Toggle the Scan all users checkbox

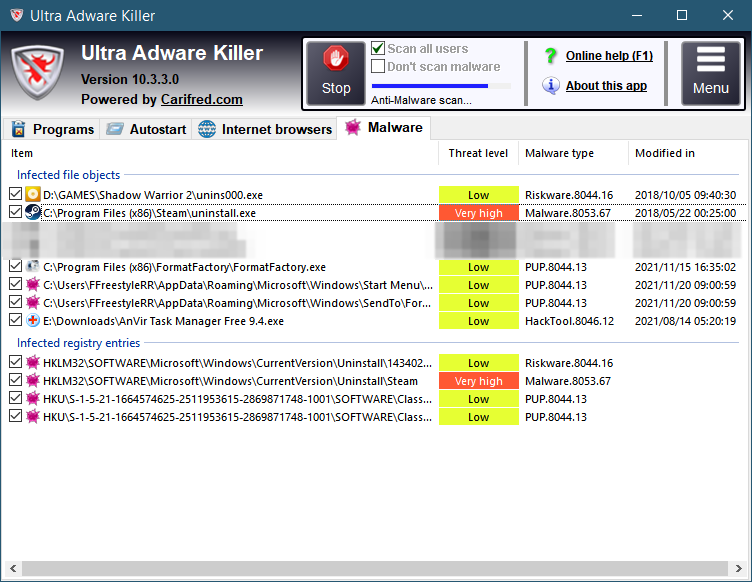click(x=378, y=48)
